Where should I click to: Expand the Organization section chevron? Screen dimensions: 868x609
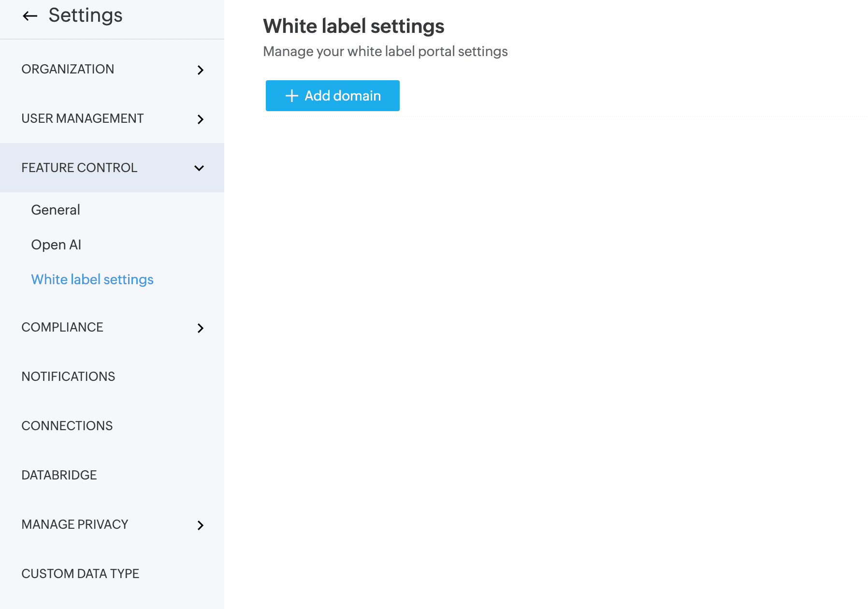tap(200, 70)
